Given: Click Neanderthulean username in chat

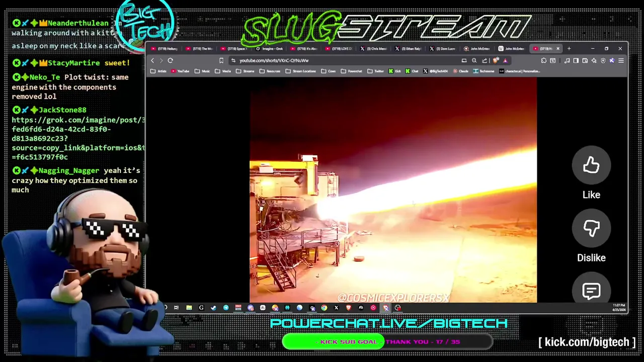Looking at the screenshot, I should coord(78,23).
